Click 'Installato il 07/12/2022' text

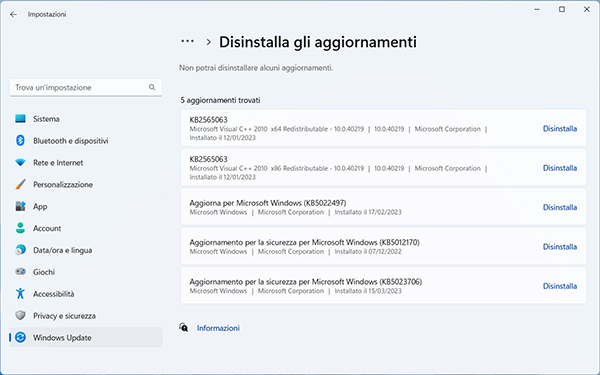click(x=368, y=252)
